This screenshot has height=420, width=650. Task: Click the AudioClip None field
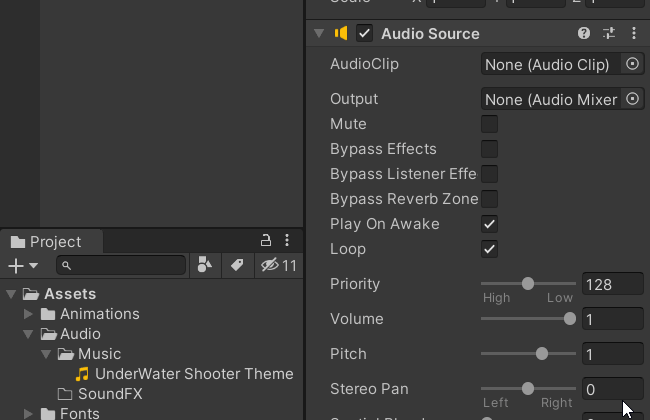coord(551,64)
